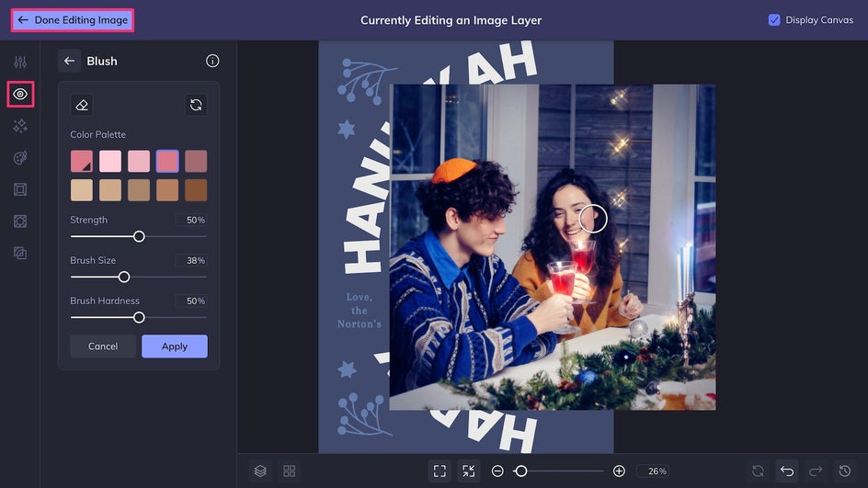868x488 pixels.
Task: Adjust the Brush Hardness slider handle
Action: click(139, 318)
